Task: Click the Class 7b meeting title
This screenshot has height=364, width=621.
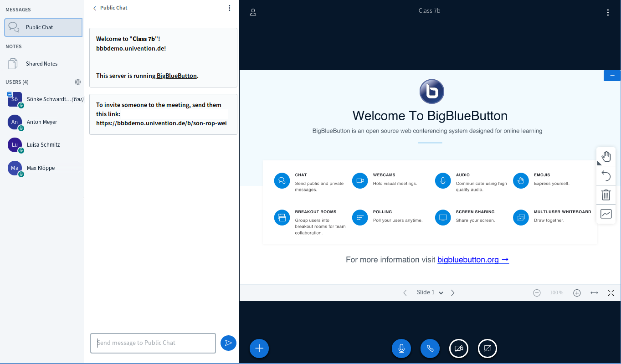Action: click(430, 11)
